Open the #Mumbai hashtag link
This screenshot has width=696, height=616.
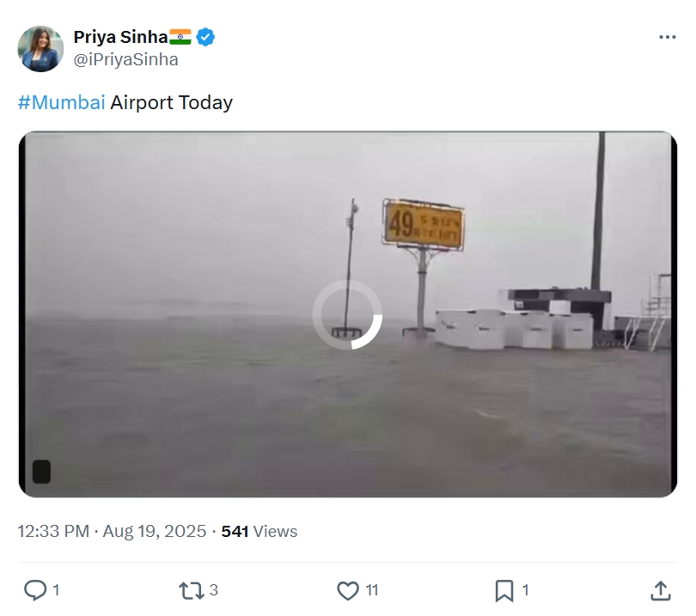pos(62,102)
